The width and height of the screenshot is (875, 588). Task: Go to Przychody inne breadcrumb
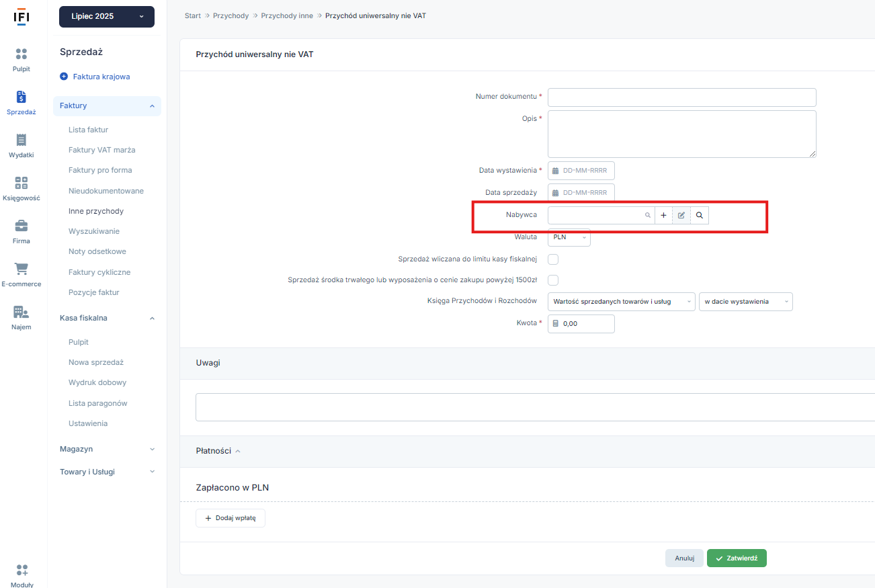[287, 15]
